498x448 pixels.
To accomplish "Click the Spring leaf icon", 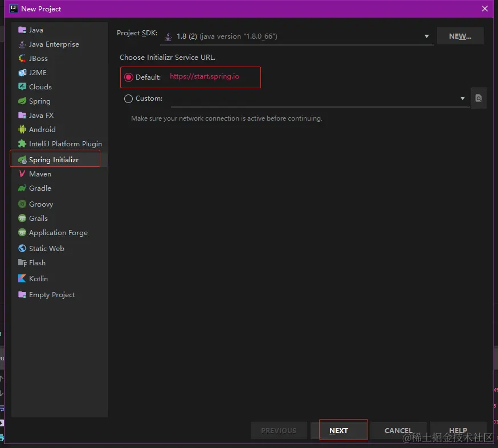I will [22, 101].
